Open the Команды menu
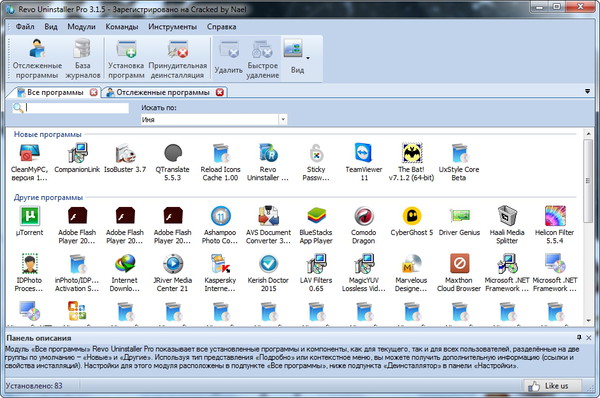This screenshot has height=398, width=600. tap(122, 27)
